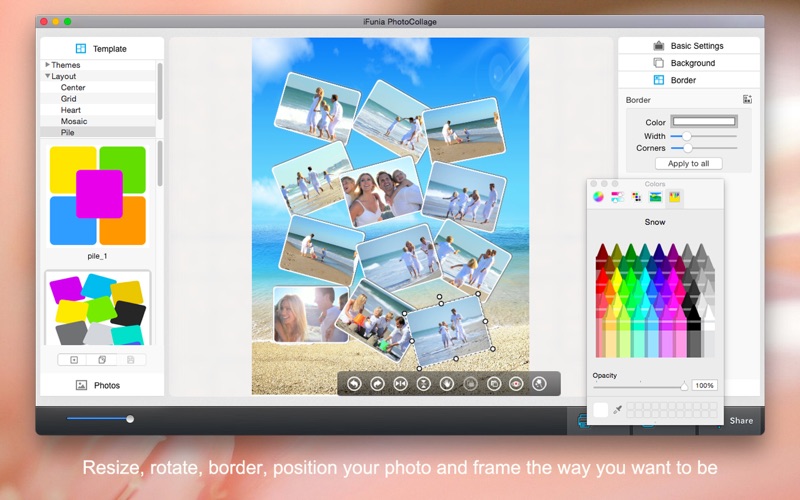Open the Background section

pos(689,63)
